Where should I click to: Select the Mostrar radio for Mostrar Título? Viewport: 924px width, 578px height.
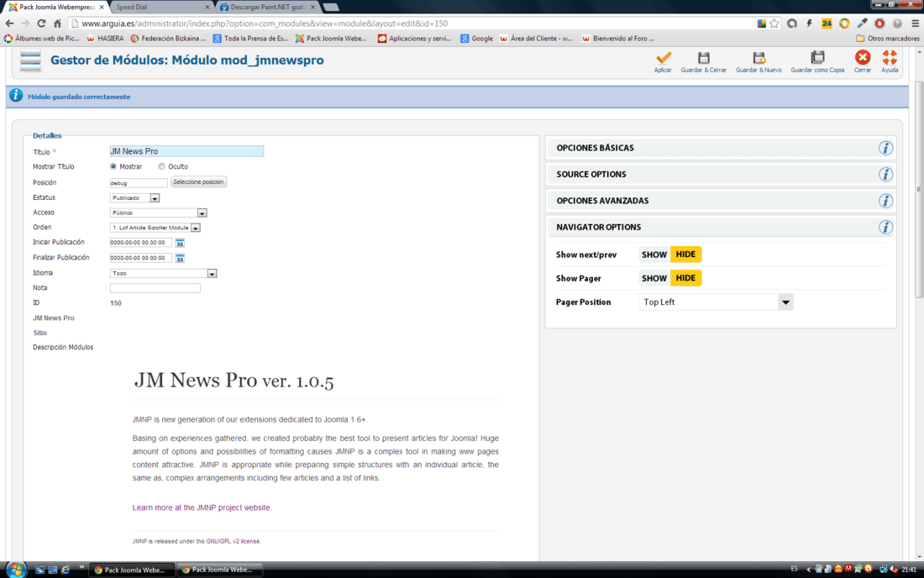113,166
